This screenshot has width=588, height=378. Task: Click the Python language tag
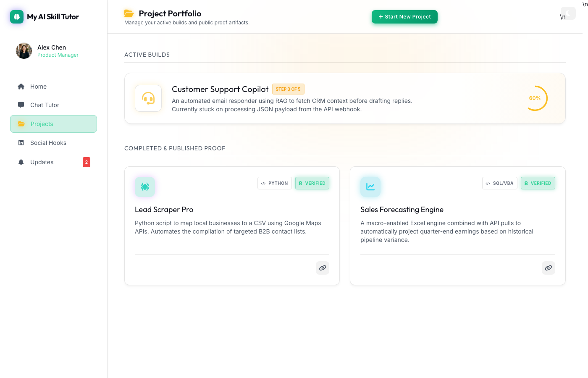coord(275,183)
